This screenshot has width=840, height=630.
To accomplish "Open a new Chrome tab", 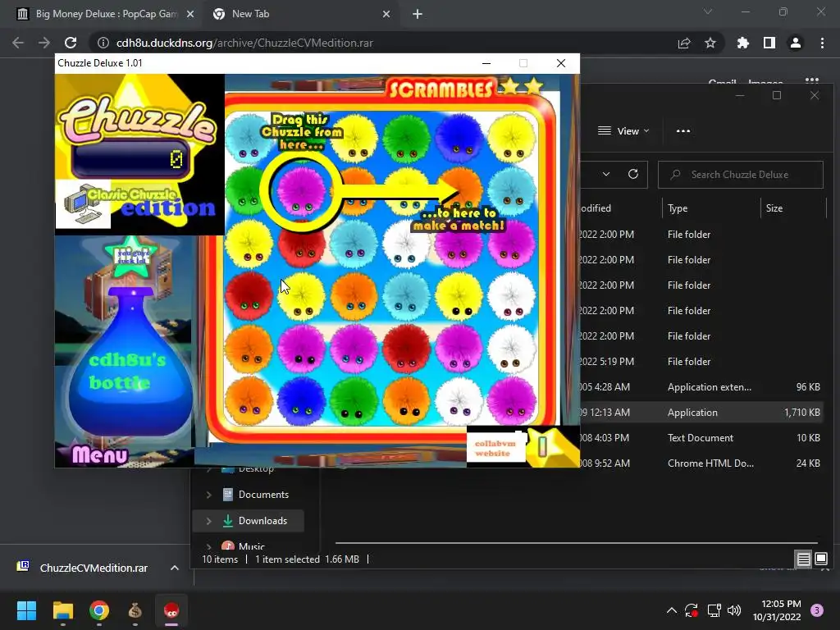I will coord(418,14).
